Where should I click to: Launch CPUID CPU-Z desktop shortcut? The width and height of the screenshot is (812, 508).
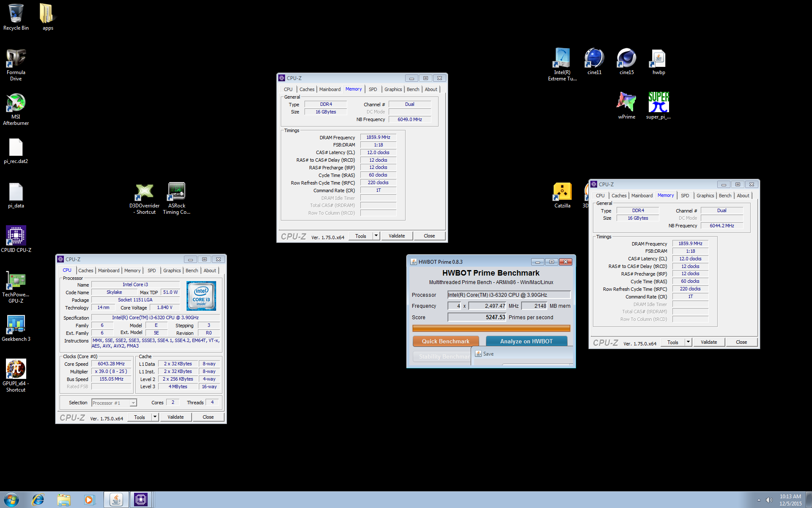click(x=16, y=239)
